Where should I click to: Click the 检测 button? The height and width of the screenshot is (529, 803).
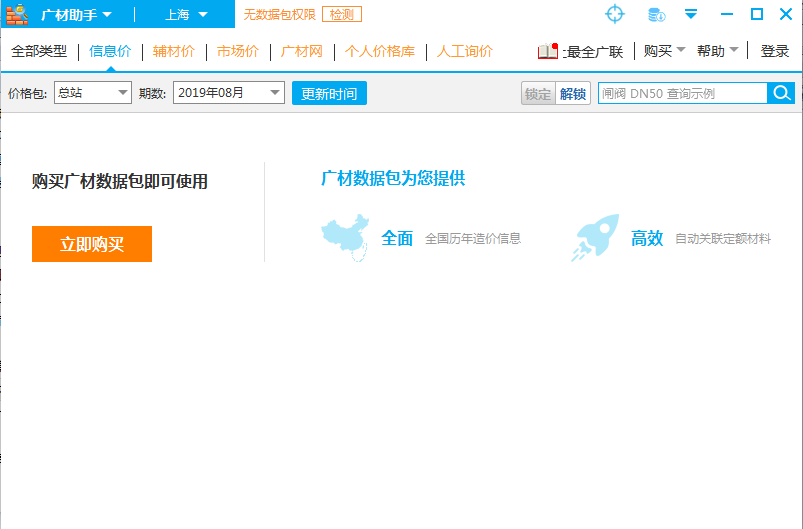[342, 14]
